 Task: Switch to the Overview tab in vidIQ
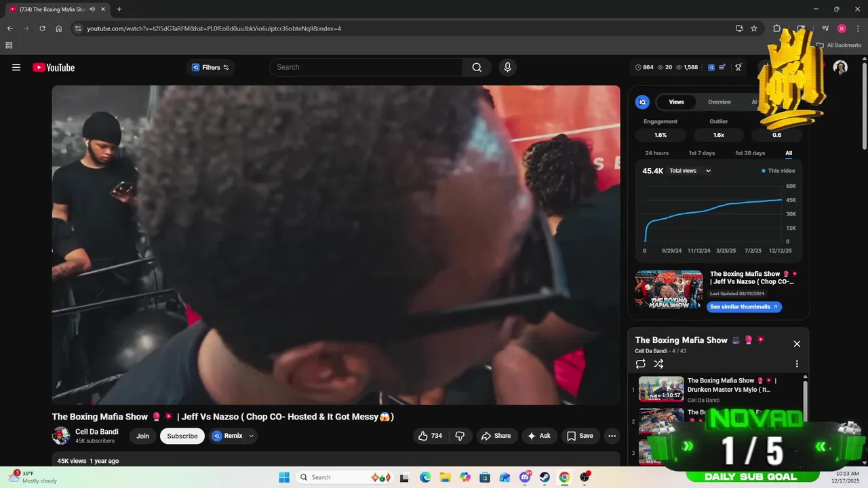(x=719, y=102)
